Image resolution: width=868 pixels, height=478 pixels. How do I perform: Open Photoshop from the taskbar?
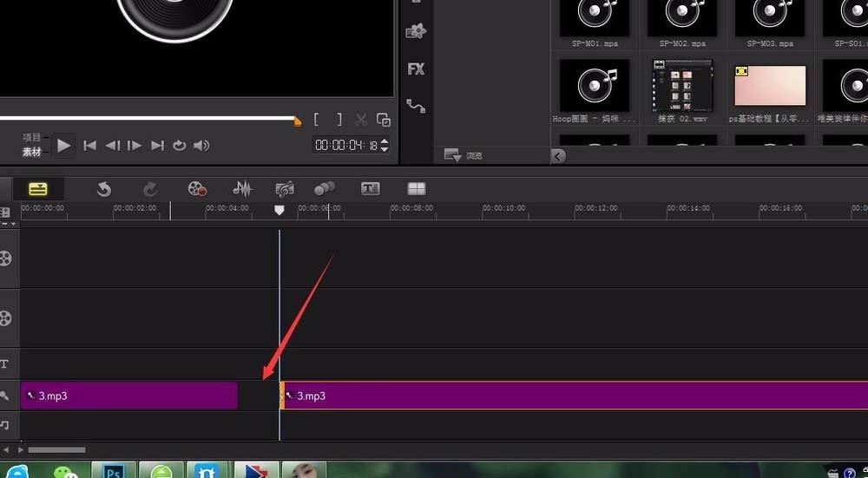(113, 471)
